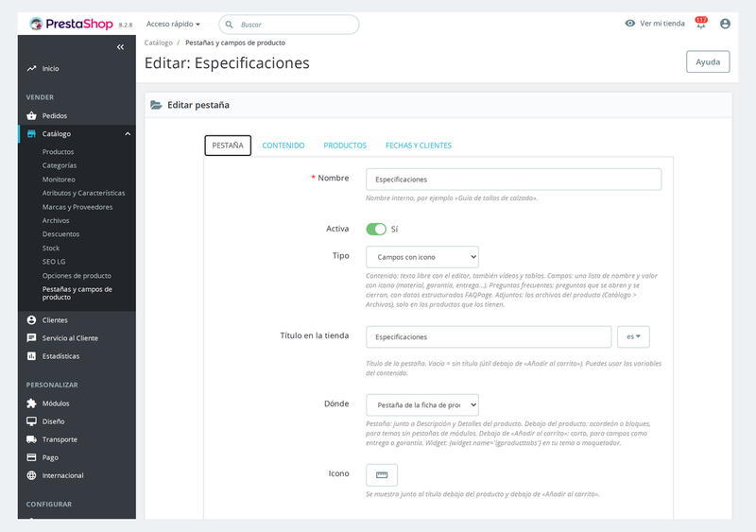Click the eye icon next to Ver mi tienda

tap(629, 24)
